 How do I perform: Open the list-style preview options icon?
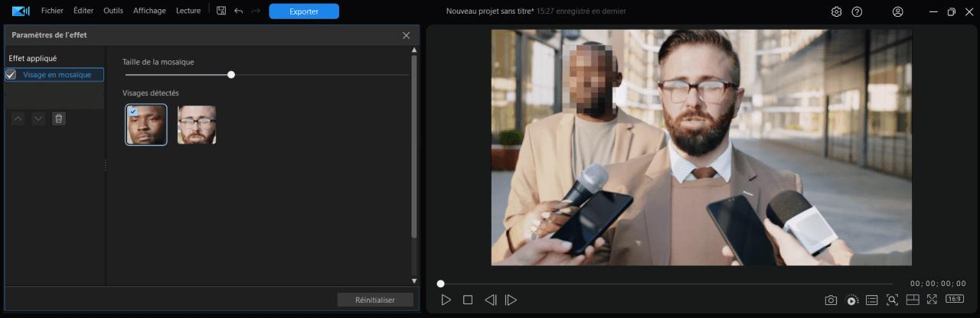point(871,300)
